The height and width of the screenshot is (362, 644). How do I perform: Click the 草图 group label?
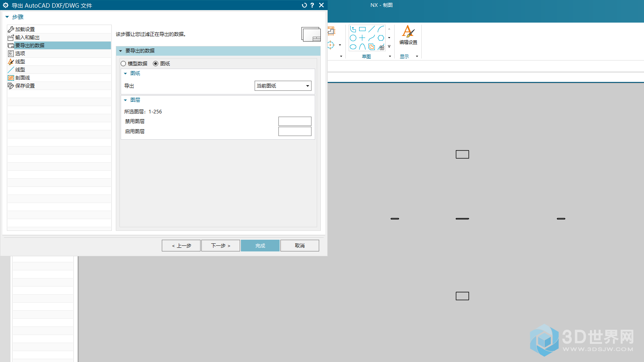[366, 56]
